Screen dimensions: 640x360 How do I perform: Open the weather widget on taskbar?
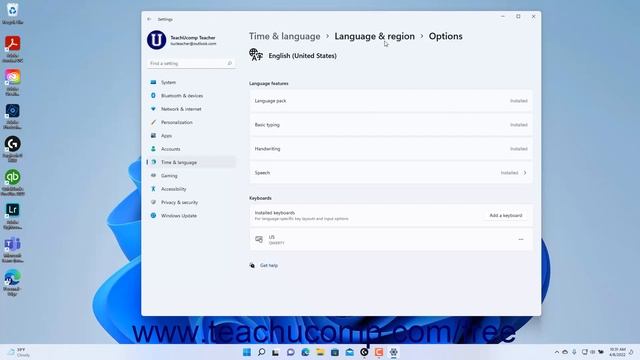click(x=18, y=352)
